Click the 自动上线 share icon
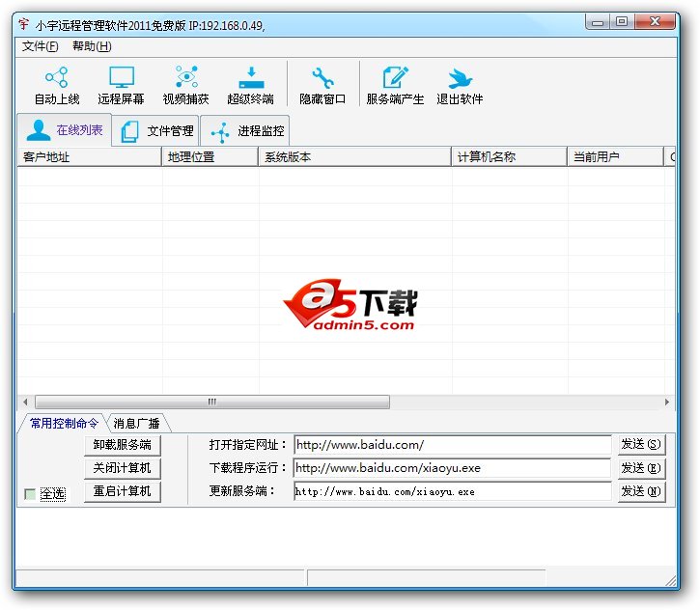700x610 pixels. point(57,77)
